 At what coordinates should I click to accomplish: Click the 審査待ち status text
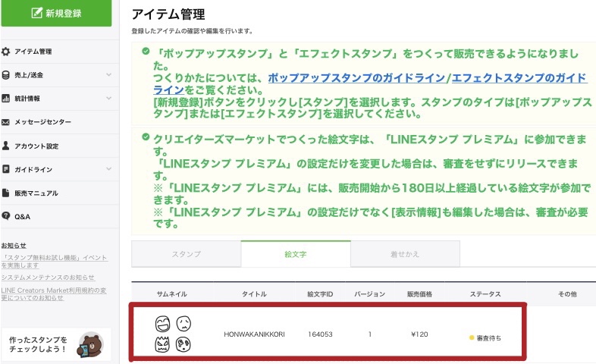489,337
